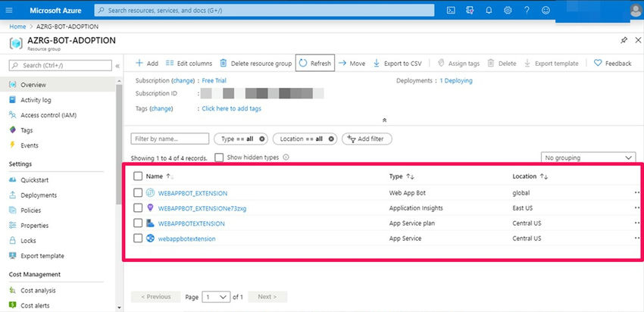Check the WEBAPPBOT_EXTENSIONe73zxg row checkbox
644x312 pixels.
[138, 207]
